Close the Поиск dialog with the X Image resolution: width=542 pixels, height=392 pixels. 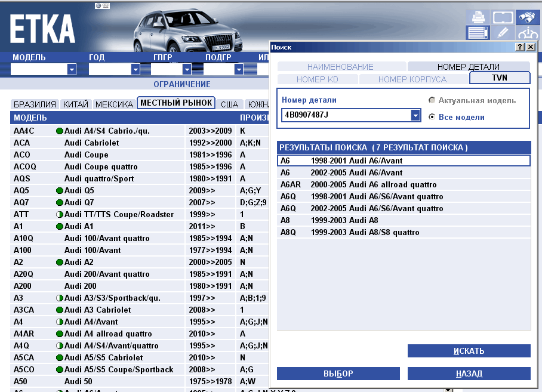tap(531, 47)
